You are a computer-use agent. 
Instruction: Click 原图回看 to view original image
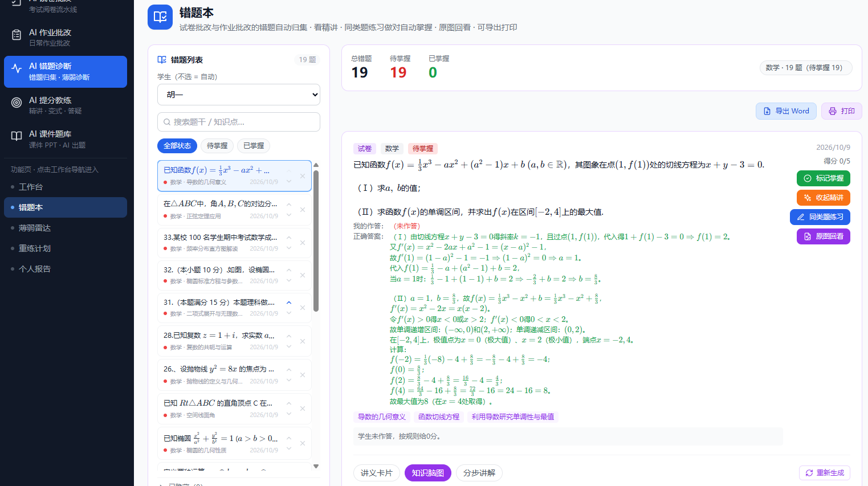[824, 236]
